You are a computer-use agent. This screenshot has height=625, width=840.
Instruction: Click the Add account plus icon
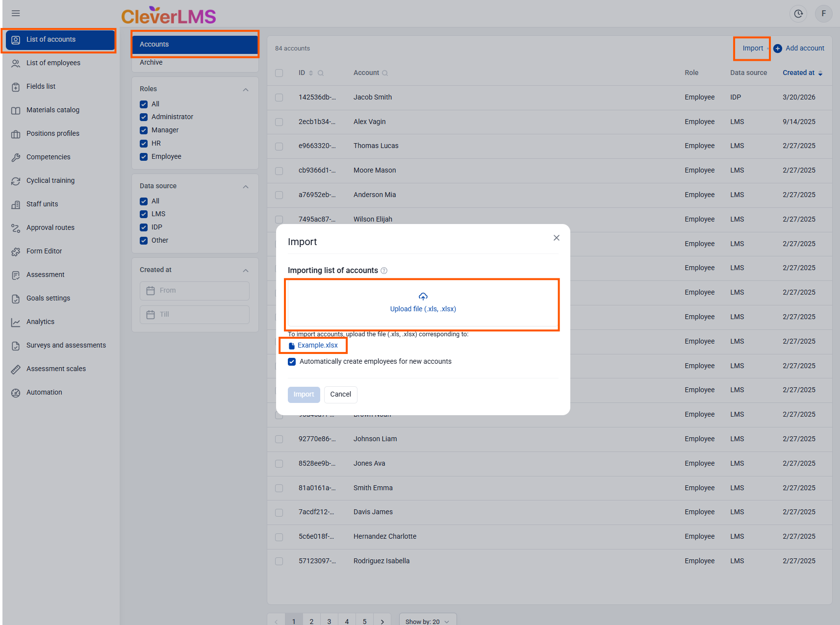(778, 49)
